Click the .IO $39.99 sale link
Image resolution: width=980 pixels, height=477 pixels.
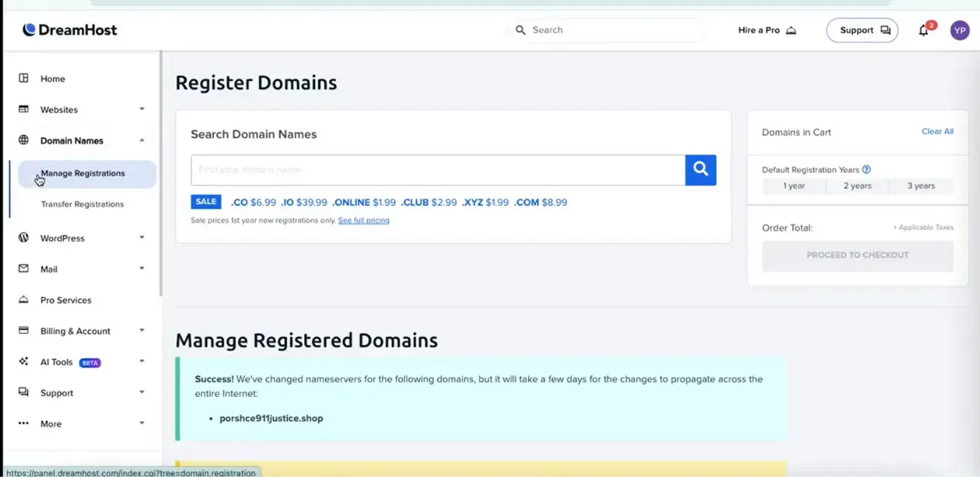point(304,202)
